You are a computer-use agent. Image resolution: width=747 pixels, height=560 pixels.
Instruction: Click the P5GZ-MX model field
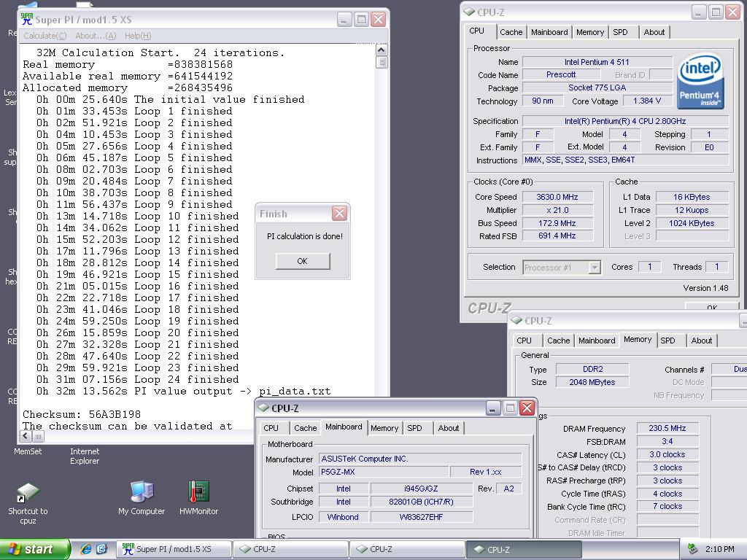384,472
